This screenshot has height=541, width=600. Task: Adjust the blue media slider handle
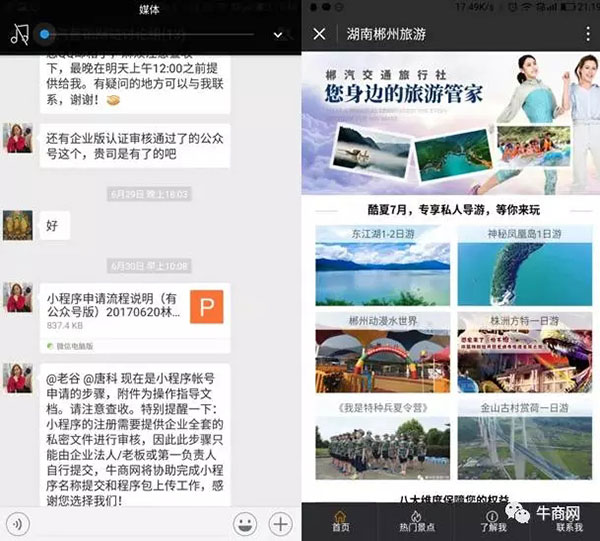[44, 34]
